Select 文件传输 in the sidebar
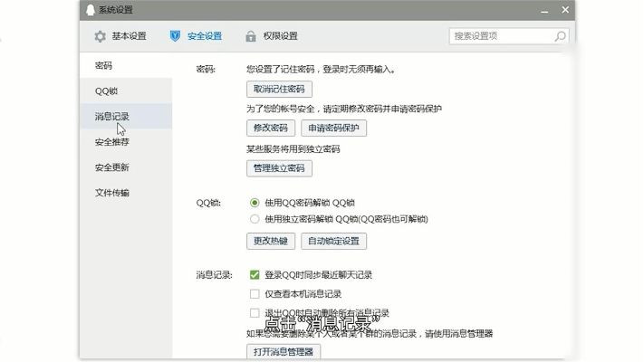The width and height of the screenshot is (644, 362). pyautogui.click(x=126, y=193)
